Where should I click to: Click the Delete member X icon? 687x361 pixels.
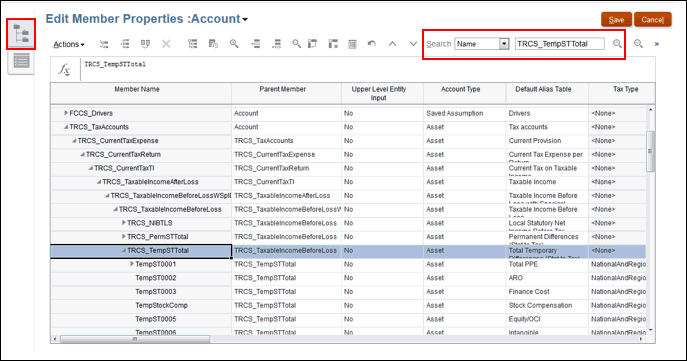click(x=166, y=44)
